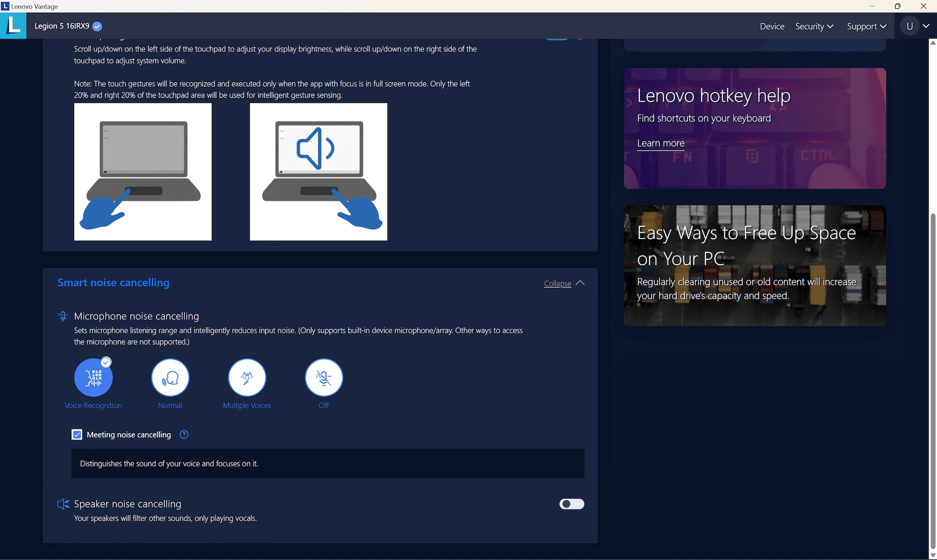Screen dimensions: 937x560
Task: Open the Meeting noise cancelling help icon
Action: pyautogui.click(x=184, y=435)
